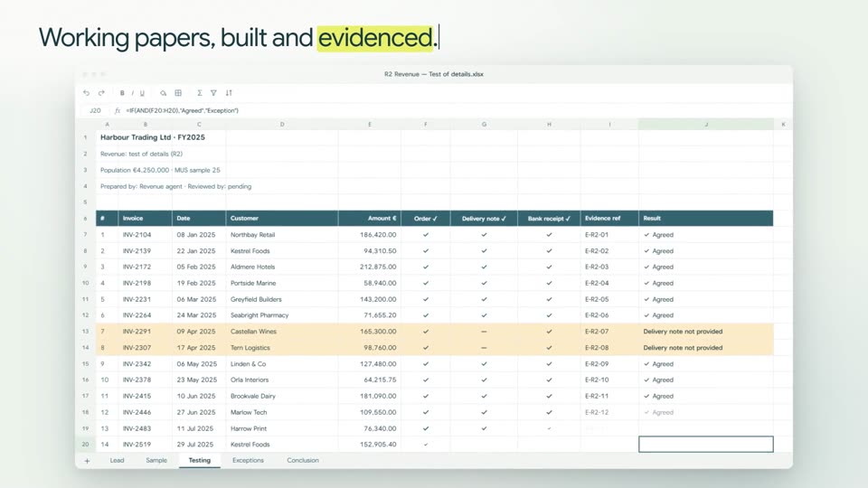Select column J header

[706, 125]
